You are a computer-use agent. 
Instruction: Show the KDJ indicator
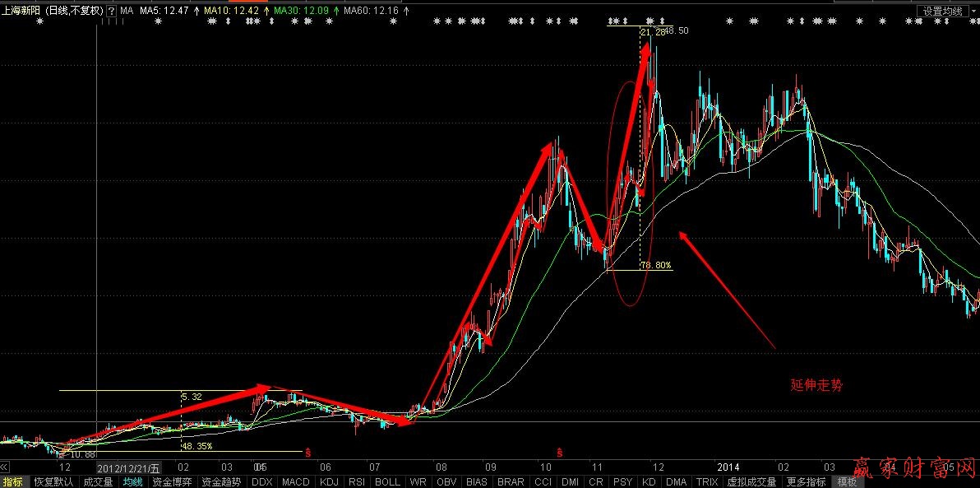click(x=329, y=482)
